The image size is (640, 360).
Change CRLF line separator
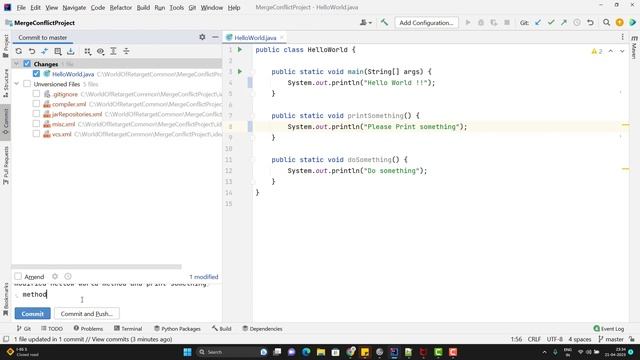pos(534,339)
